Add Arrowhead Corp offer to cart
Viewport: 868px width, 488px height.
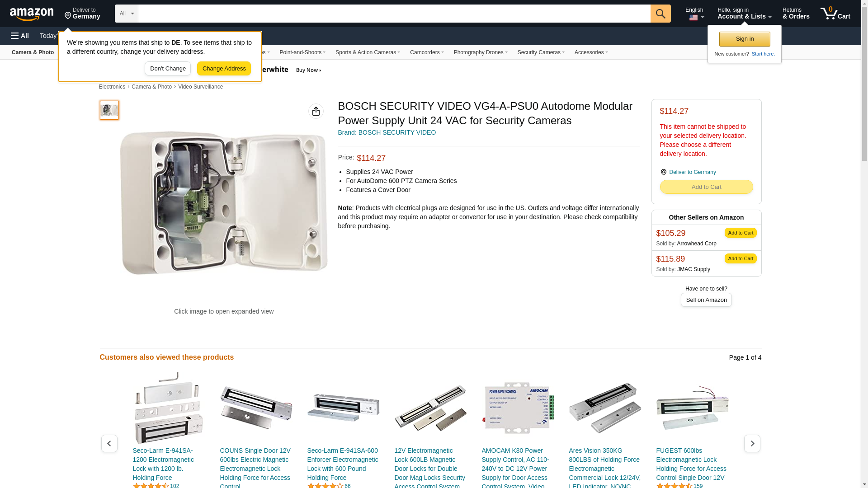(740, 233)
